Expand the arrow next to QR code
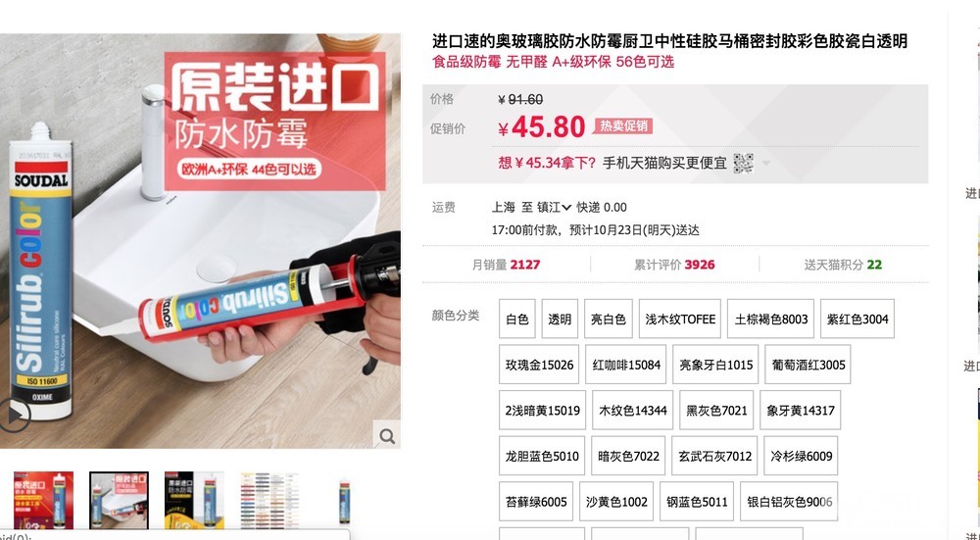Screen dimensions: 980x540 (766, 164)
